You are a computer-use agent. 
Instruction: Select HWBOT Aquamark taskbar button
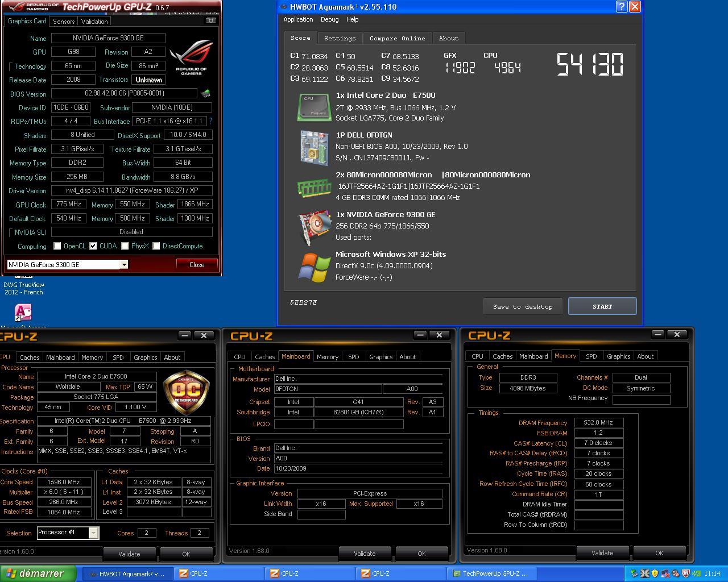128,573
